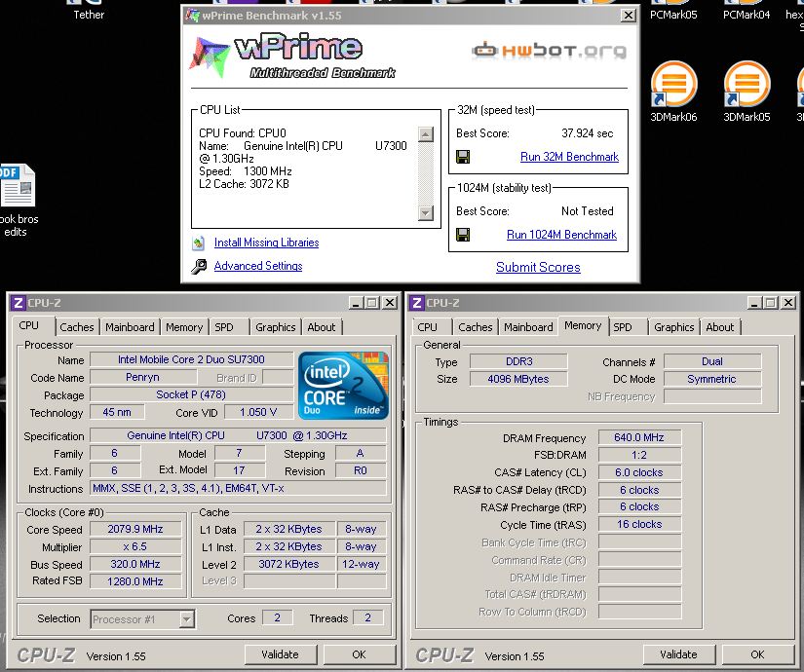Open the PDF file icon on desktop

click(x=17, y=186)
